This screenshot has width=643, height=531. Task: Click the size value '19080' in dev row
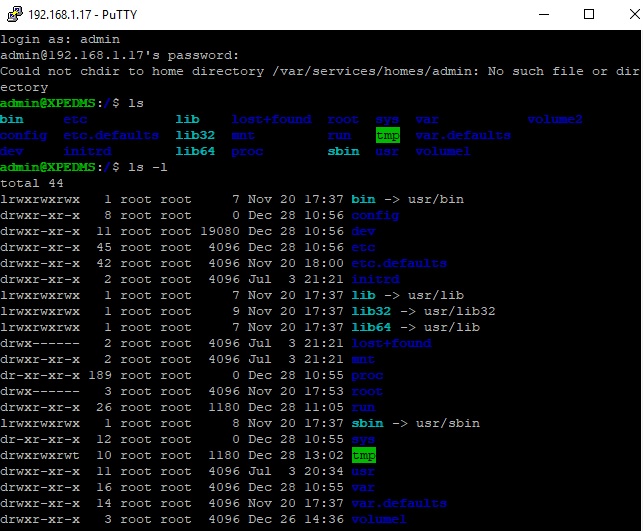click(220, 231)
